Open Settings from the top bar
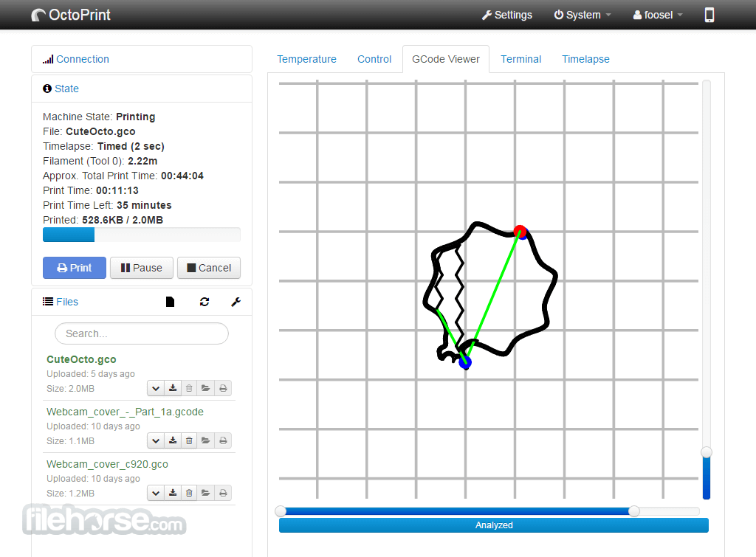 [506, 15]
